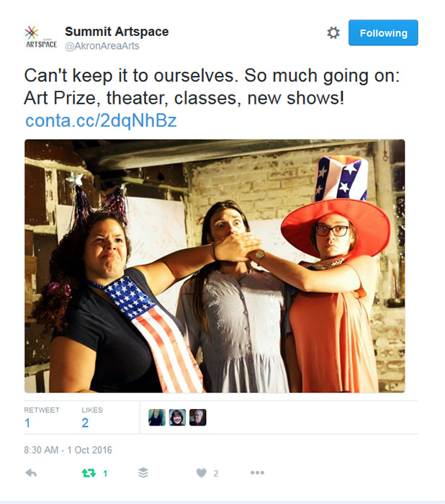Open the gear settings menu
Screen dimensions: 445x504
pyautogui.click(x=333, y=33)
